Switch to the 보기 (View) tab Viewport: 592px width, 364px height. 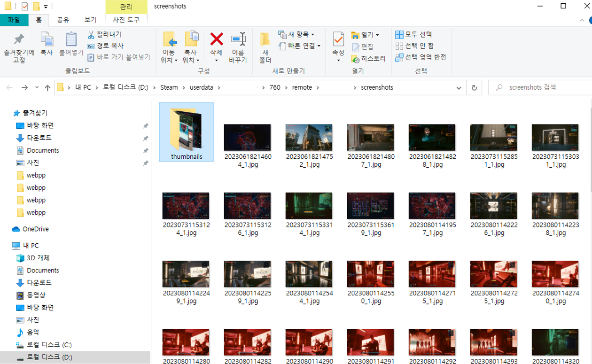pos(90,20)
